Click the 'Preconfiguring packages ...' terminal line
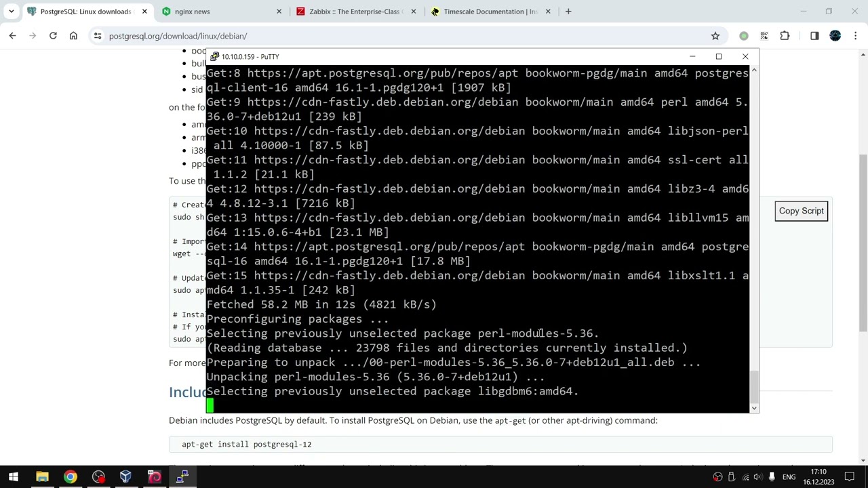Screen dimensions: 868x488 tap(298, 319)
